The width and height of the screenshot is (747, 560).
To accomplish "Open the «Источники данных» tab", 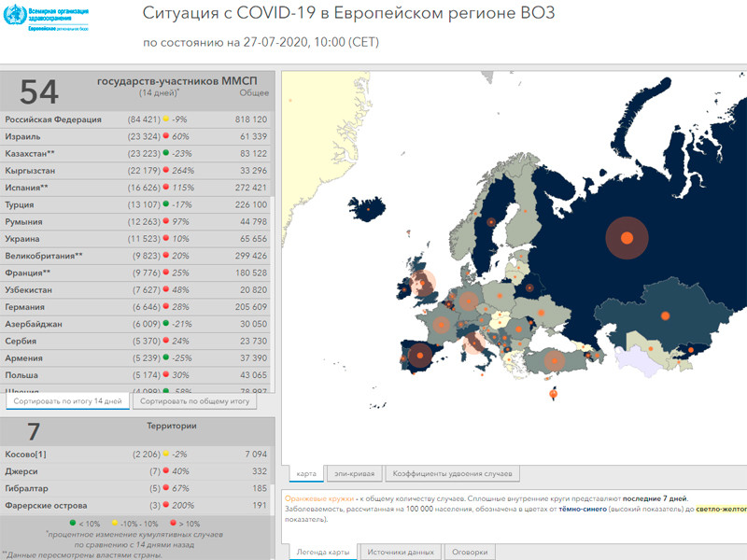I will coord(401,553).
